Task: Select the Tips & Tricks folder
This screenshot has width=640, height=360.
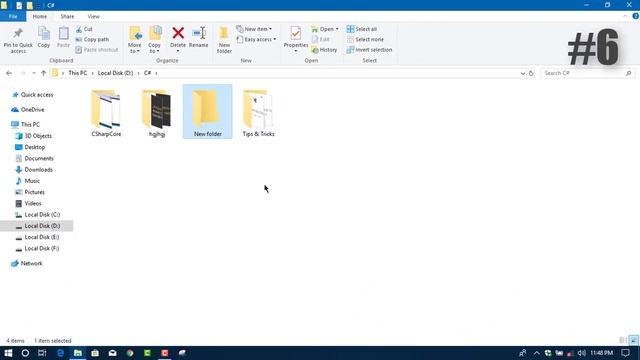Action: pyautogui.click(x=258, y=113)
